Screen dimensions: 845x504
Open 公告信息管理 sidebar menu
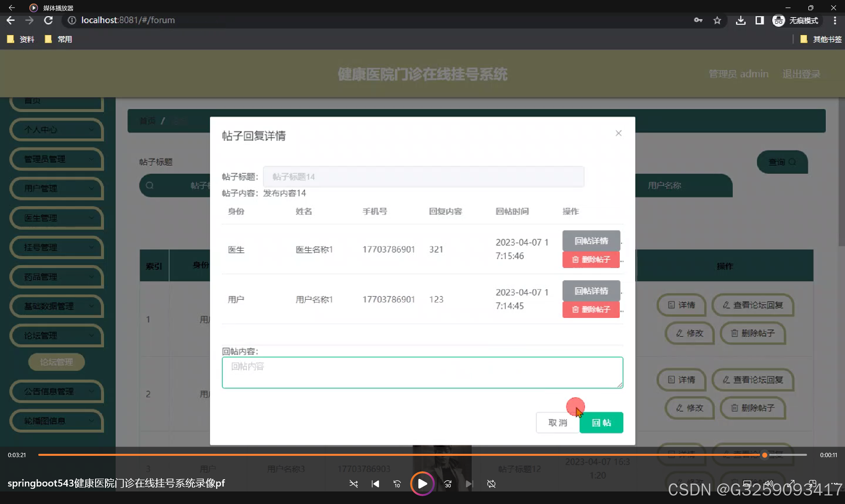pos(57,391)
